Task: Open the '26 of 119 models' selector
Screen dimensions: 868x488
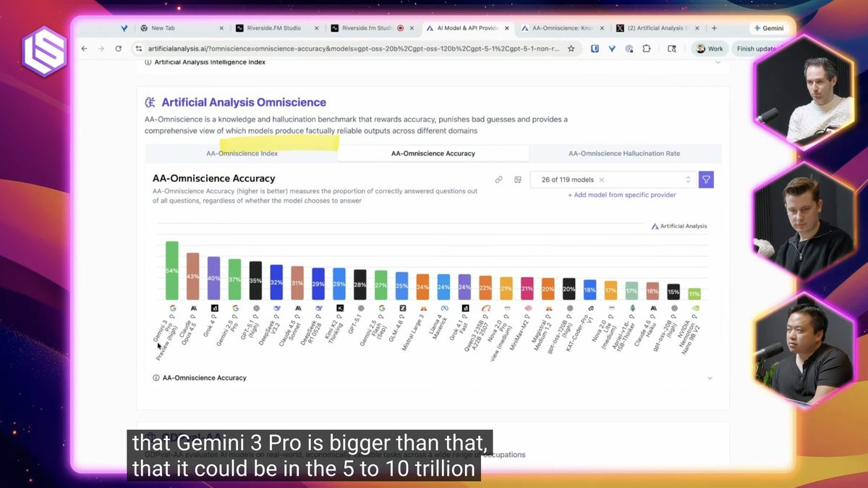Action: [x=613, y=180]
